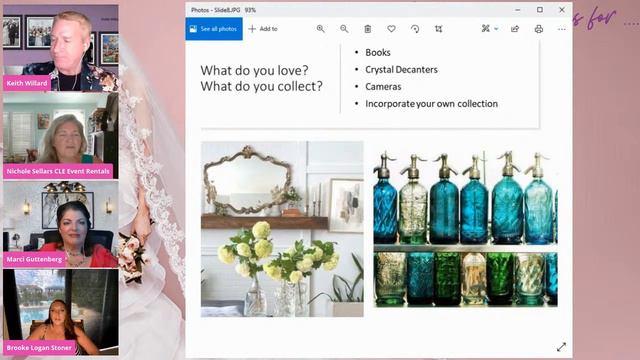Click the mirror and flowers photo

(282, 229)
